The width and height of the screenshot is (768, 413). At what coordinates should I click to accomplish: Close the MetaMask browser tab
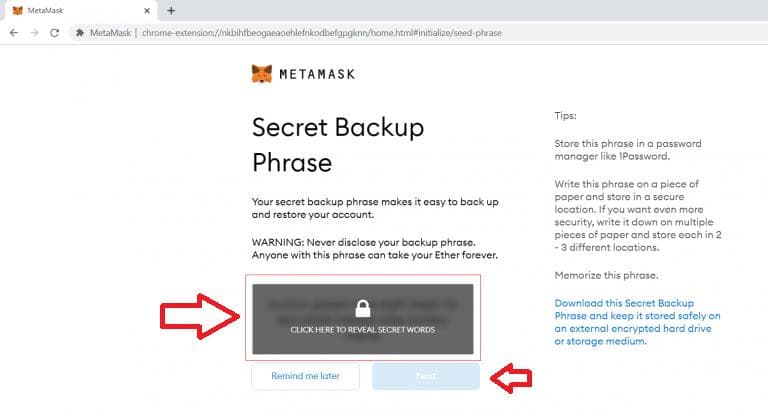pyautogui.click(x=146, y=10)
